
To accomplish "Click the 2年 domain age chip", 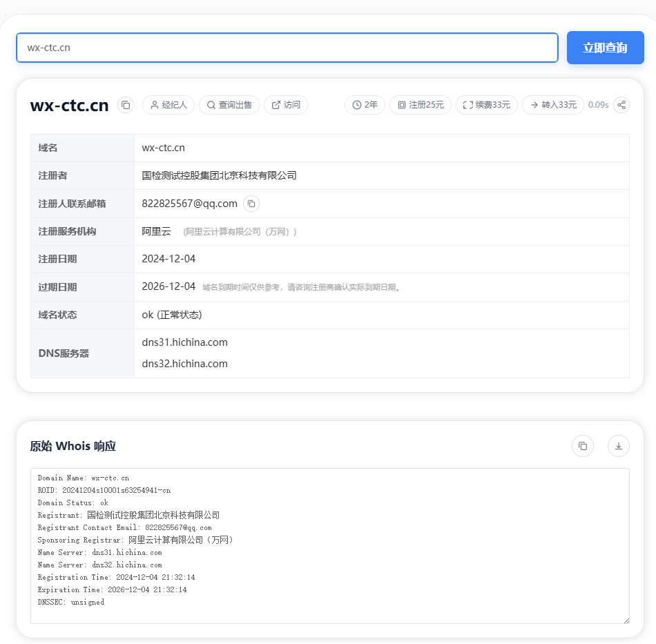I will (365, 105).
